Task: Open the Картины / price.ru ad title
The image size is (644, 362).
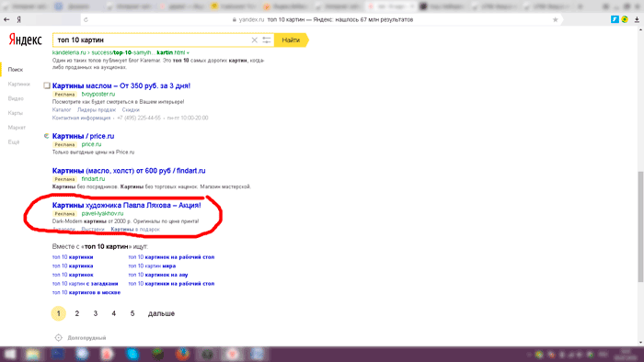Action: [x=83, y=136]
